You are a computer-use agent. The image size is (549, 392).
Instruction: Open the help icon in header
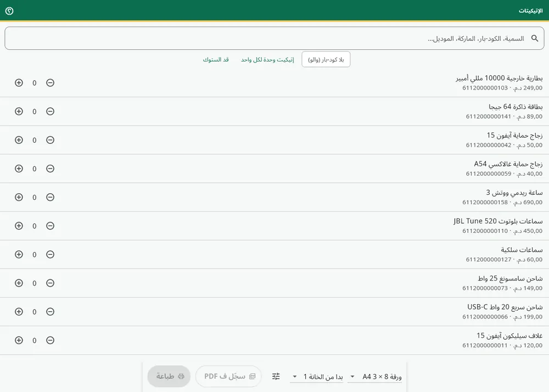click(9, 11)
